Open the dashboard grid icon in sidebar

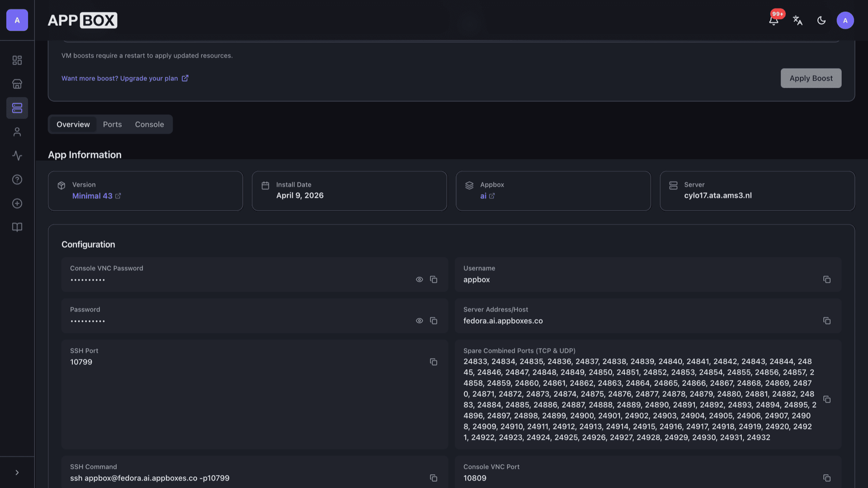tap(17, 60)
